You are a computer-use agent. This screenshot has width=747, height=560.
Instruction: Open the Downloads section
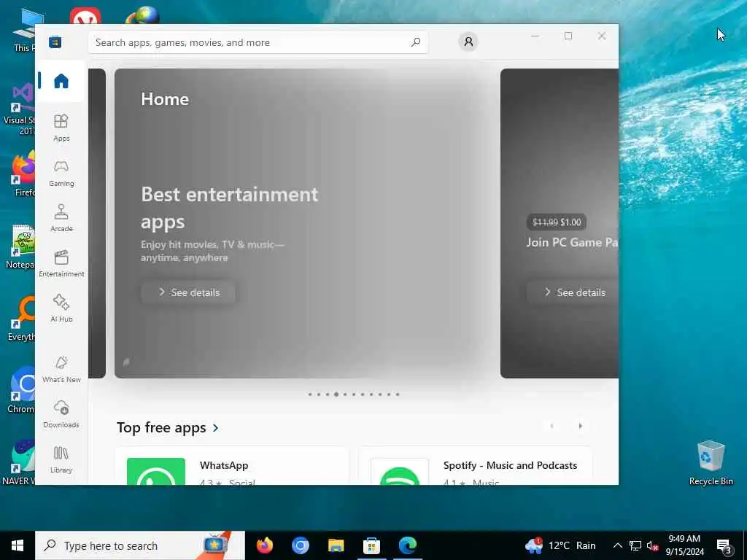point(61,414)
